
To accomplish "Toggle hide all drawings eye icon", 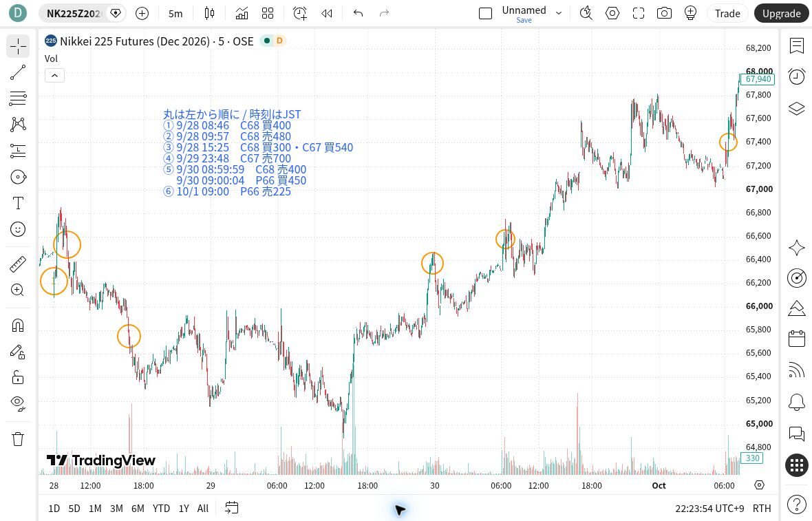I will tap(18, 403).
